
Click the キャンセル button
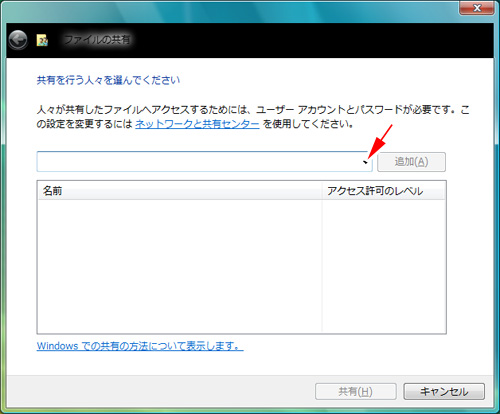point(444,391)
